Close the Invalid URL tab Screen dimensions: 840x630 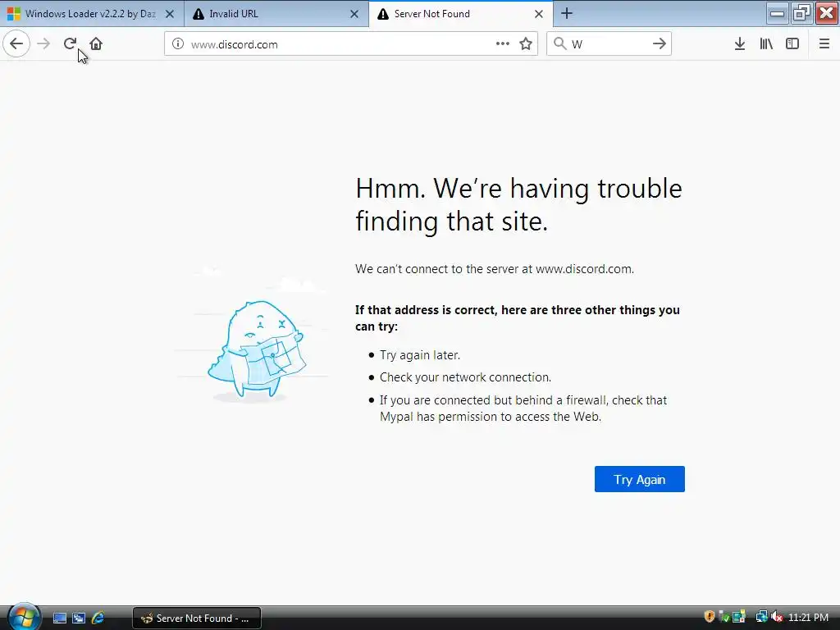(x=354, y=14)
